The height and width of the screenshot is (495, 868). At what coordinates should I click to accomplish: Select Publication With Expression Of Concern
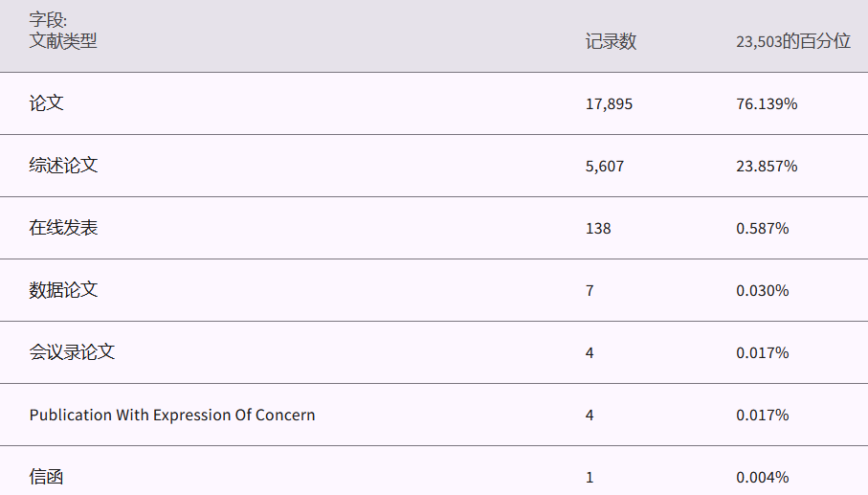click(x=172, y=415)
